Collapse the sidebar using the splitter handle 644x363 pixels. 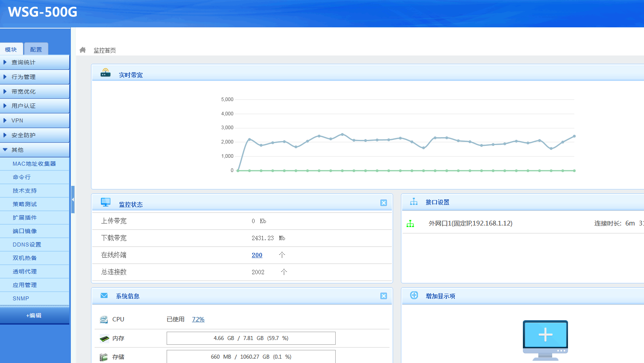[73, 200]
